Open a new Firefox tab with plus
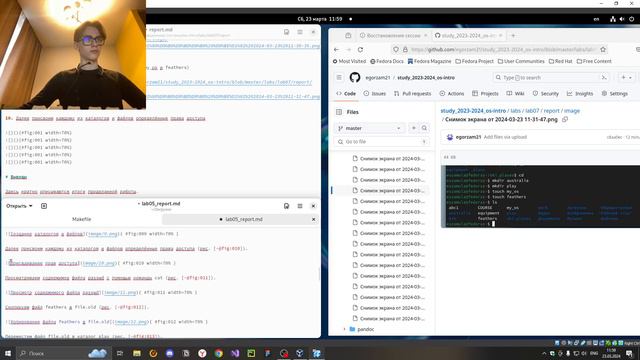This screenshot has width=640, height=360. (513, 36)
